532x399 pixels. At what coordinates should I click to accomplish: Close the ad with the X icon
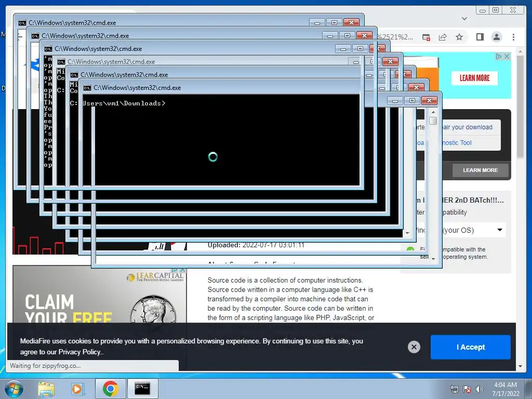[x=507, y=56]
